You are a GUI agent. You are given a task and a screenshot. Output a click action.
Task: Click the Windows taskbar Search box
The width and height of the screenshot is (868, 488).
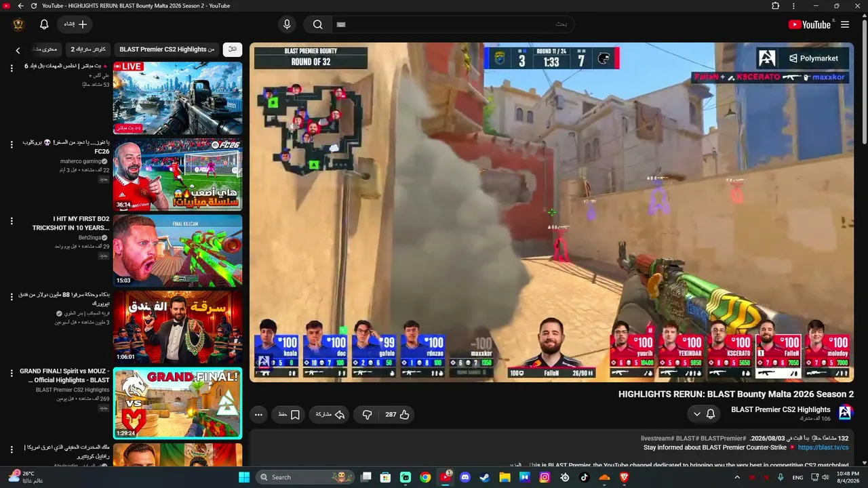[x=307, y=477]
